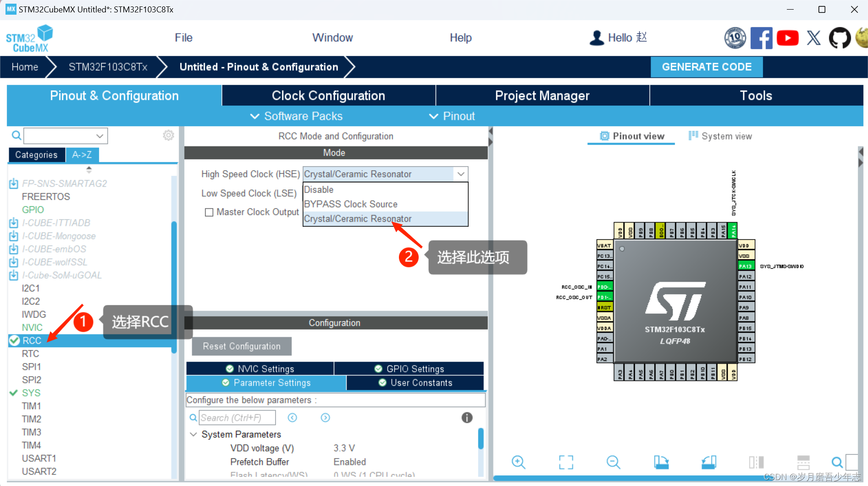Open the GPIO Settings tab
The width and height of the screenshot is (868, 486).
click(x=409, y=369)
